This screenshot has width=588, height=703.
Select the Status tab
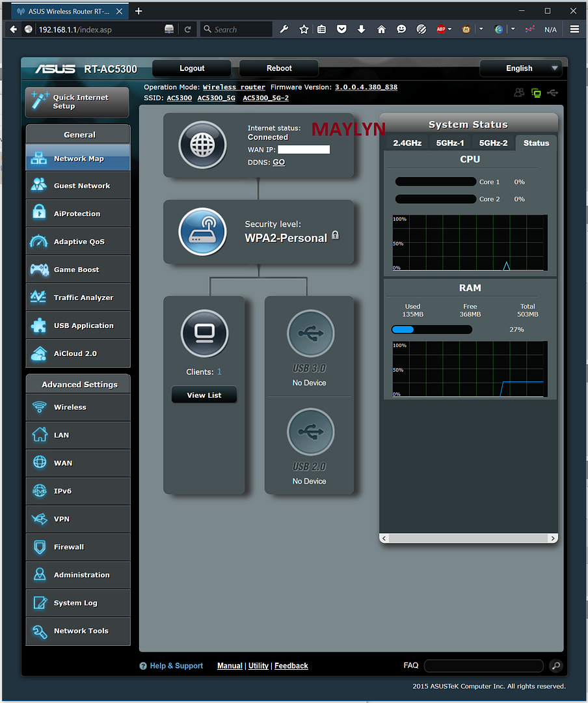tap(536, 143)
